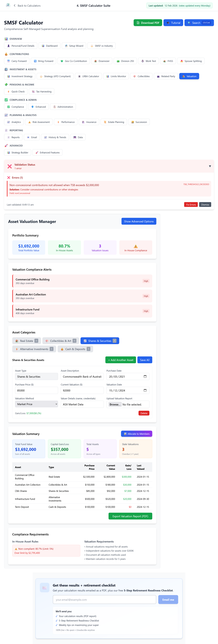218x644 pixels.
Task: Select the Real Estate asset category
Action: pos(26,341)
